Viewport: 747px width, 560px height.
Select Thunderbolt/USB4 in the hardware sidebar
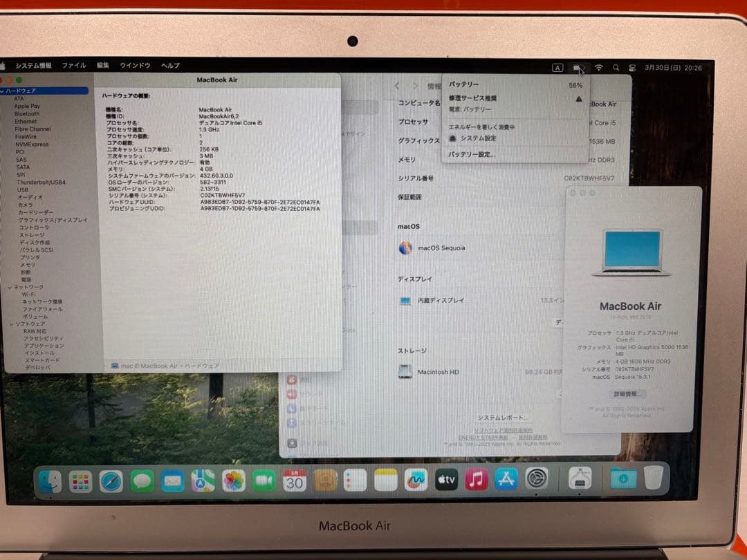click(x=40, y=183)
